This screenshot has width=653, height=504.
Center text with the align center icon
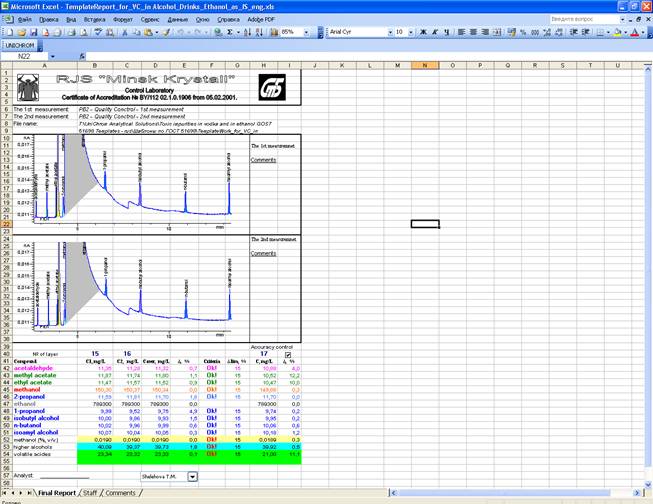(473, 32)
